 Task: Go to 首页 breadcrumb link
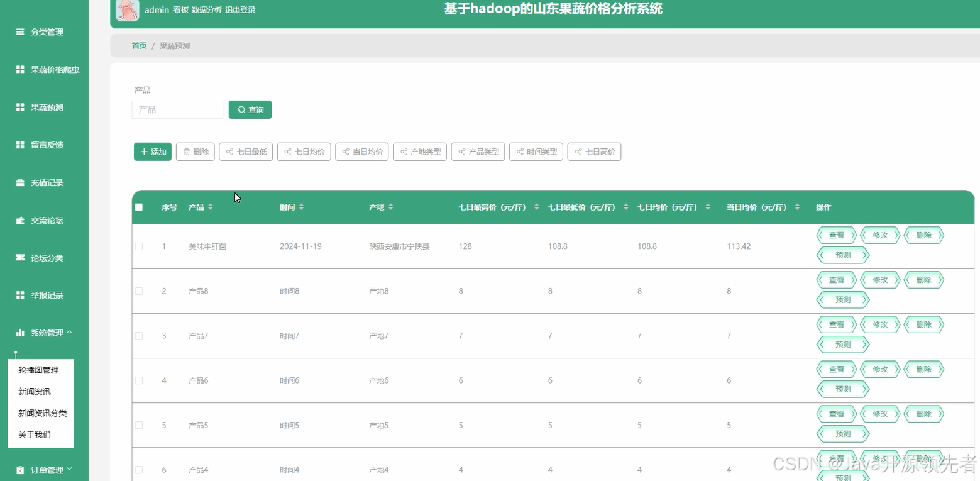[x=140, y=46]
